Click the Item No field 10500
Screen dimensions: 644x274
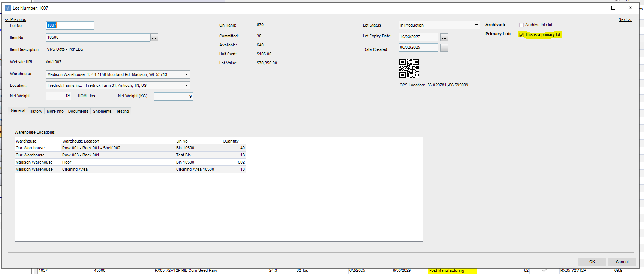98,37
